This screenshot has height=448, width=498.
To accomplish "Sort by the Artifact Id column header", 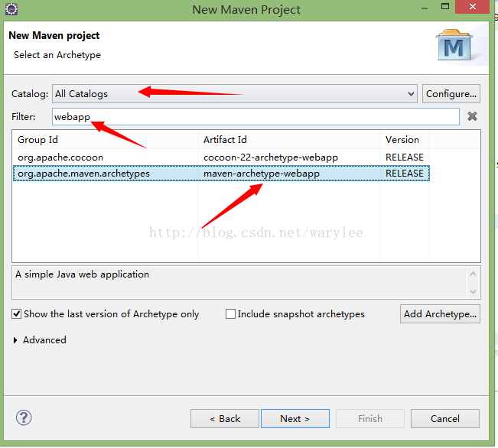I will click(289, 140).
